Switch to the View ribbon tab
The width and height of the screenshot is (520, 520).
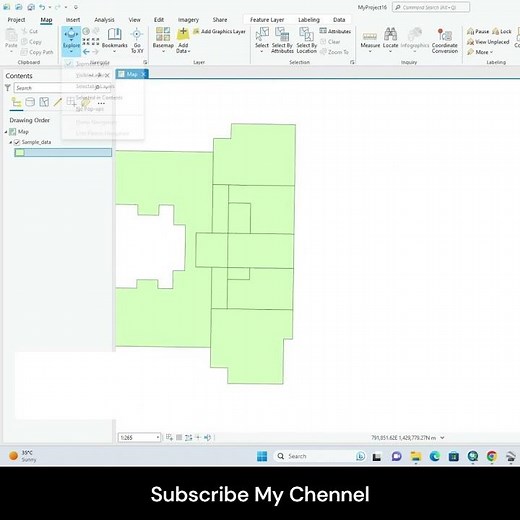[135, 20]
